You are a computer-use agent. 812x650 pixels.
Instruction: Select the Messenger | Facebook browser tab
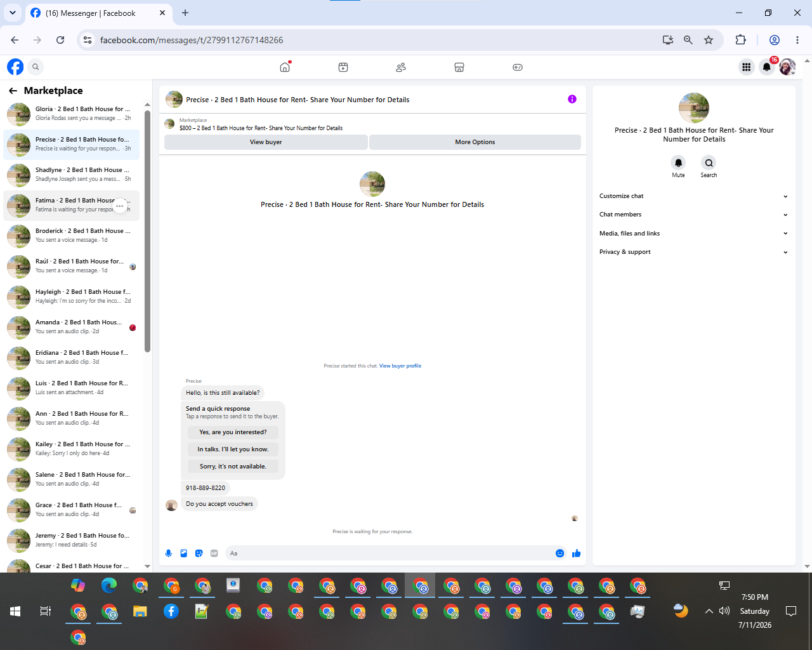click(x=98, y=13)
